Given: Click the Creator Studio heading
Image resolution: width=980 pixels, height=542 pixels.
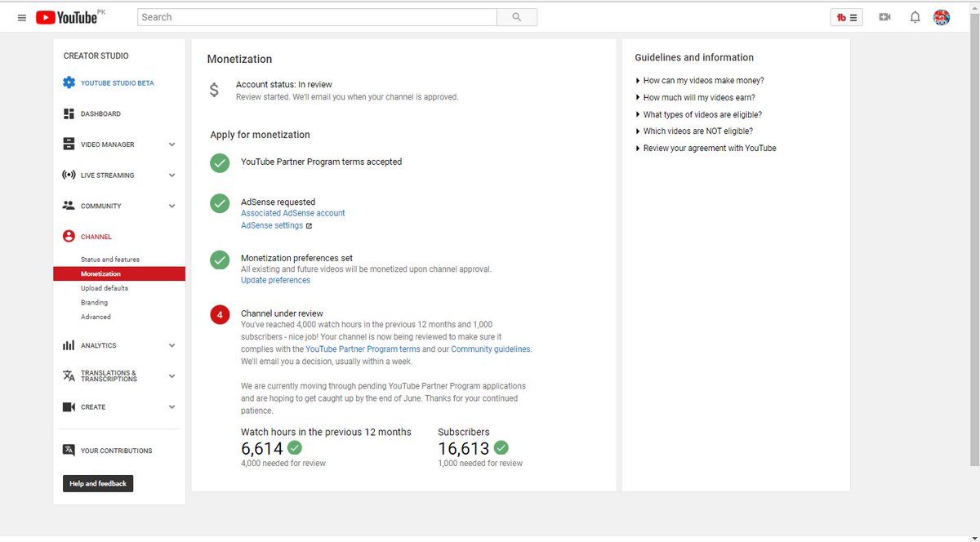Looking at the screenshot, I should pyautogui.click(x=96, y=56).
